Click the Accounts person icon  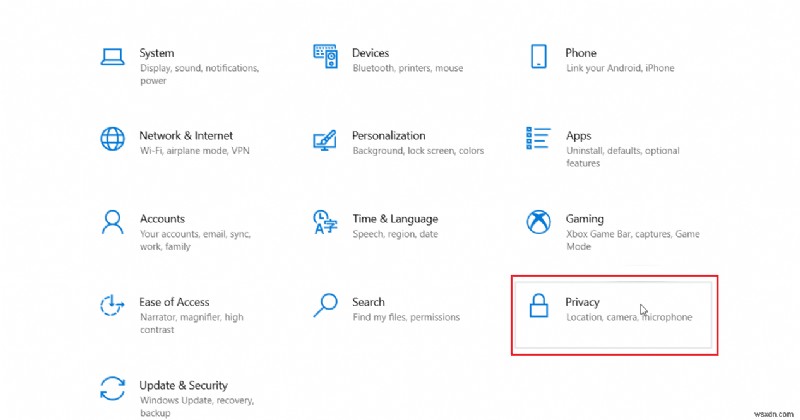[111, 221]
